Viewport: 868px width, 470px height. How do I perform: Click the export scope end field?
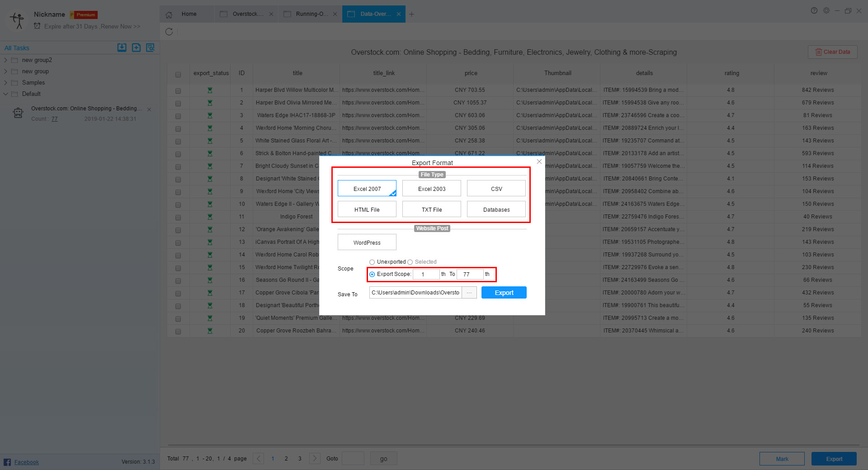(470, 274)
